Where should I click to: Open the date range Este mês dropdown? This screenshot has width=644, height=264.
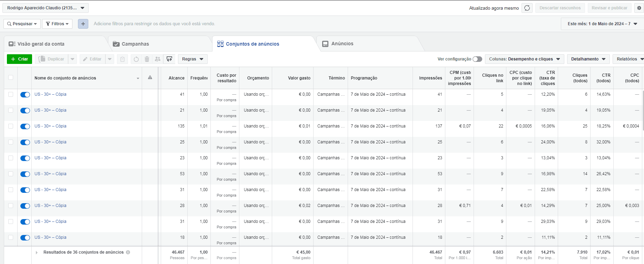click(x=602, y=24)
